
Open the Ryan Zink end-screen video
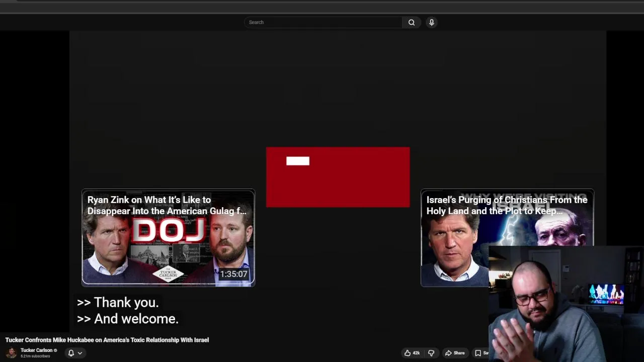[x=169, y=238]
